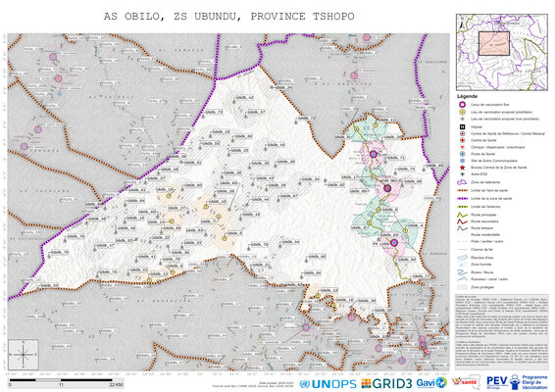The height and width of the screenshot is (392, 555).
Task: Click the Gavi logo
Action: click(431, 383)
